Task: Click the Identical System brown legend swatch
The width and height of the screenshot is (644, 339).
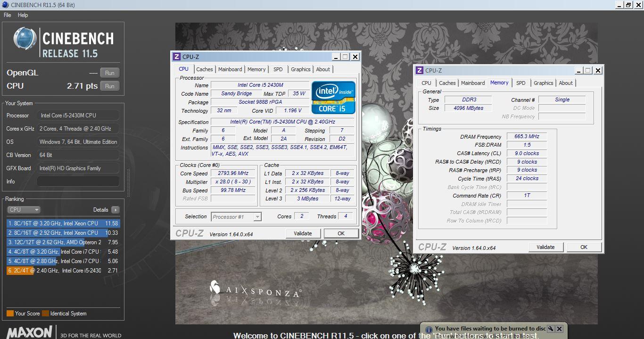Action: 45,314
